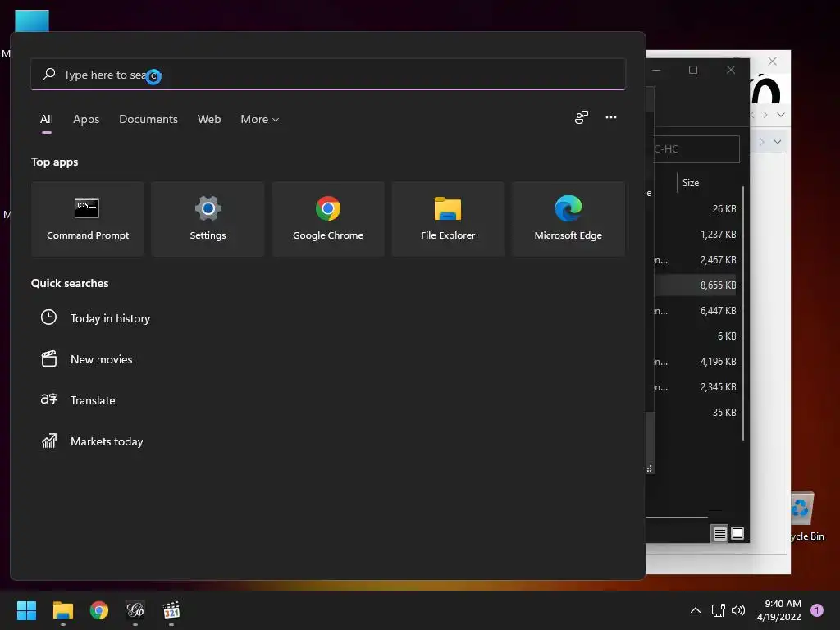
Task: Switch to the All search tab
Action: tap(47, 120)
